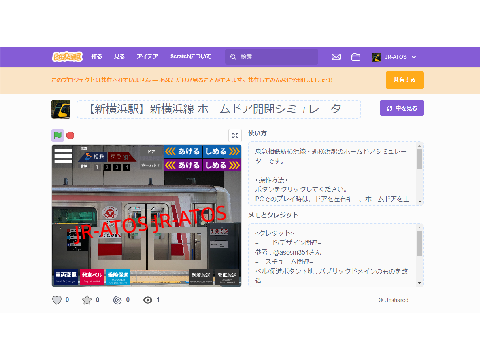Image resolution: width=480 pixels, height=360 pixels.
Task: Select the second black car number box
Action: pos(107,167)
